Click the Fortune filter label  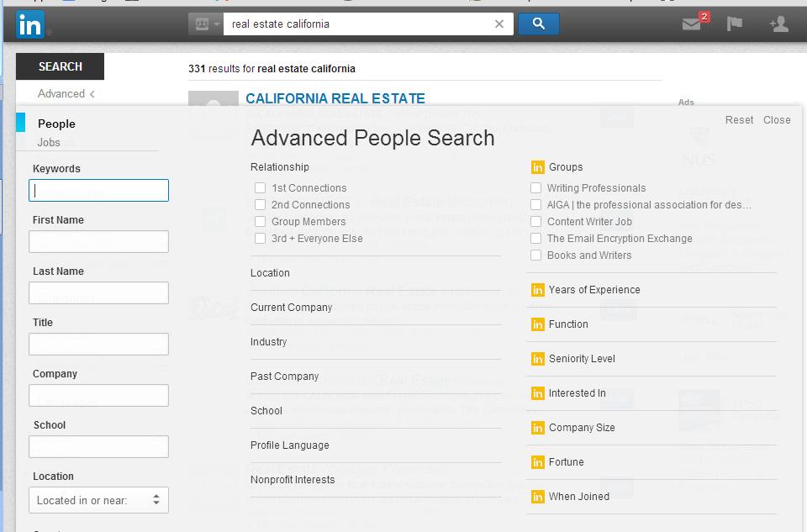pyautogui.click(x=566, y=462)
